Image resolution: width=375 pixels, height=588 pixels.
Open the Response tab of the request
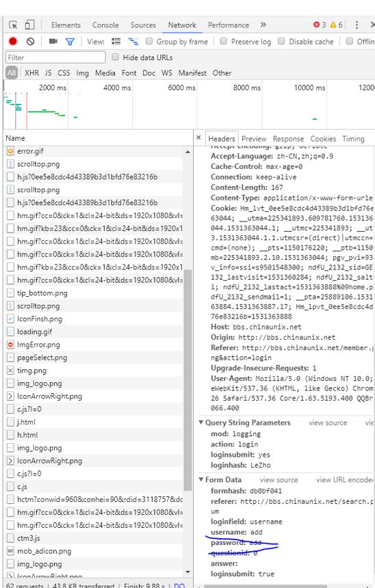[x=288, y=139]
